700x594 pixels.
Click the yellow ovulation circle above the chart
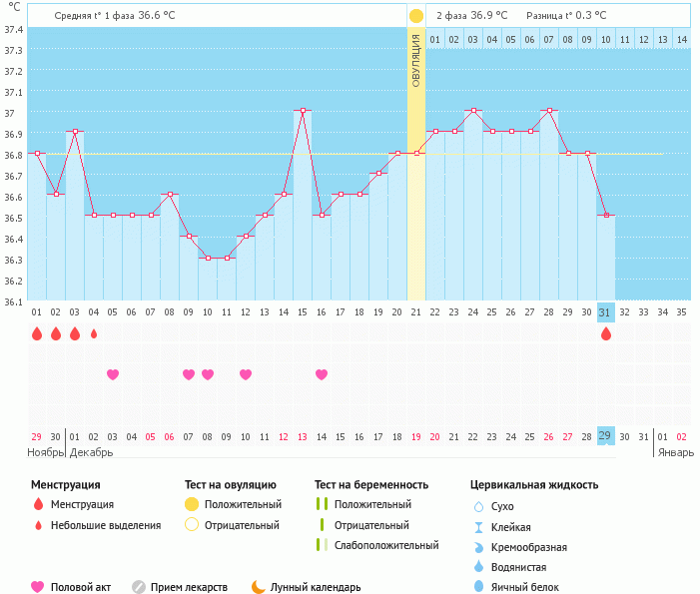pos(415,16)
